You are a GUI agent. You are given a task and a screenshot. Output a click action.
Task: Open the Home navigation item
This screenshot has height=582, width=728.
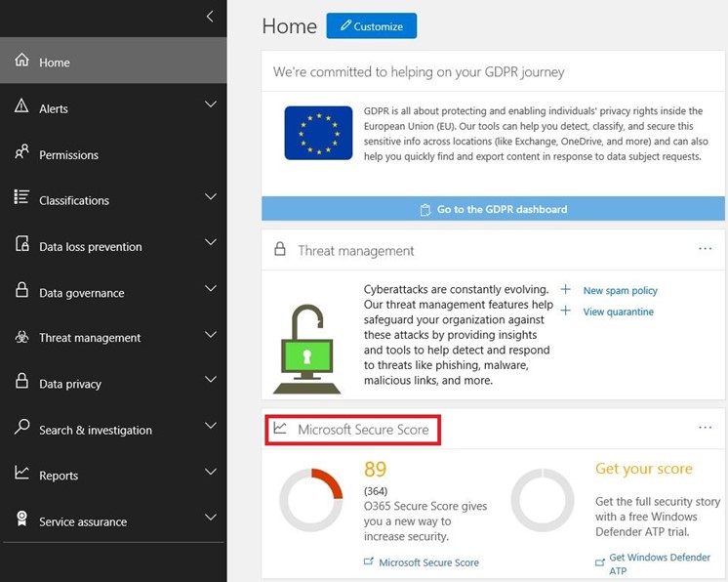click(x=113, y=61)
